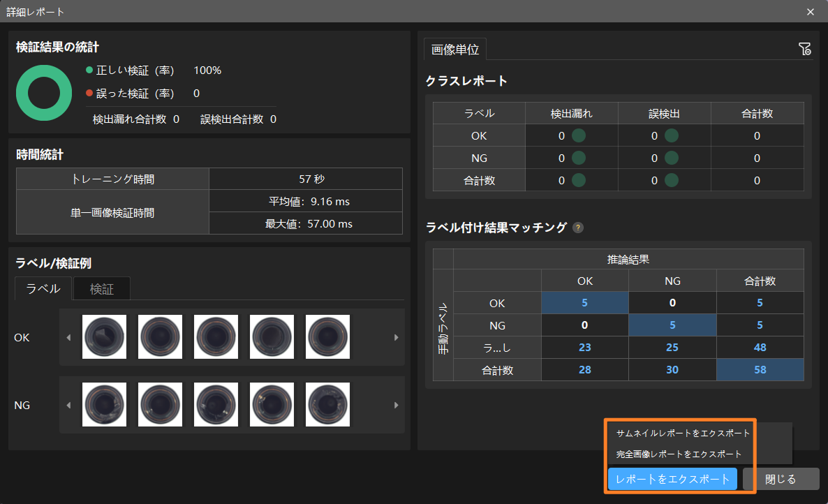The width and height of the screenshot is (828, 504).
Task: Select green indicator in OK row 検出漏れ
Action: 579,135
